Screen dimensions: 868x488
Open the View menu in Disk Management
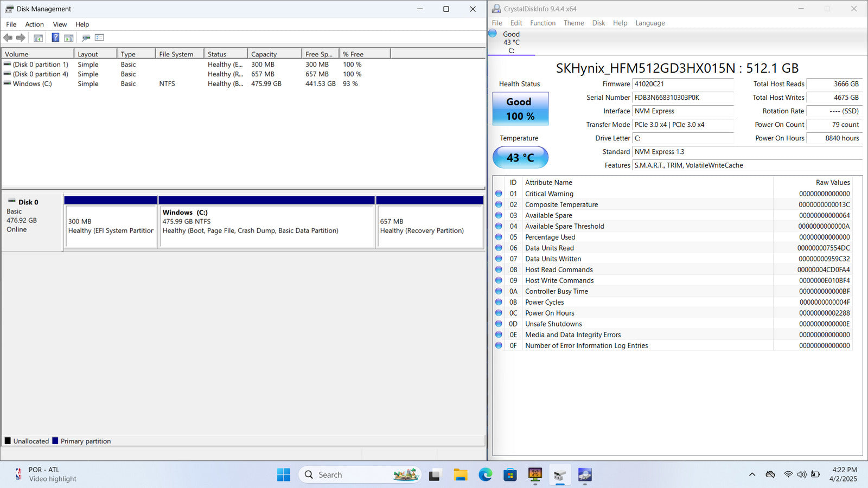(60, 24)
